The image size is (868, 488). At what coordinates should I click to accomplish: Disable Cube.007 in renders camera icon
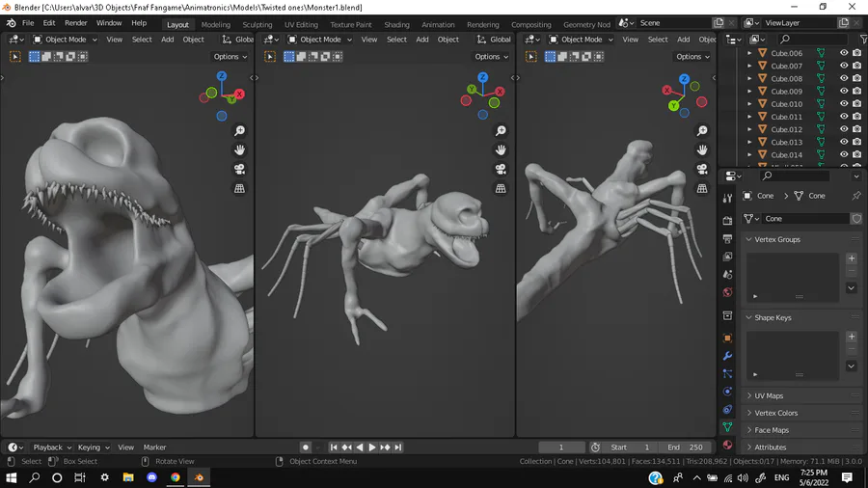[857, 66]
